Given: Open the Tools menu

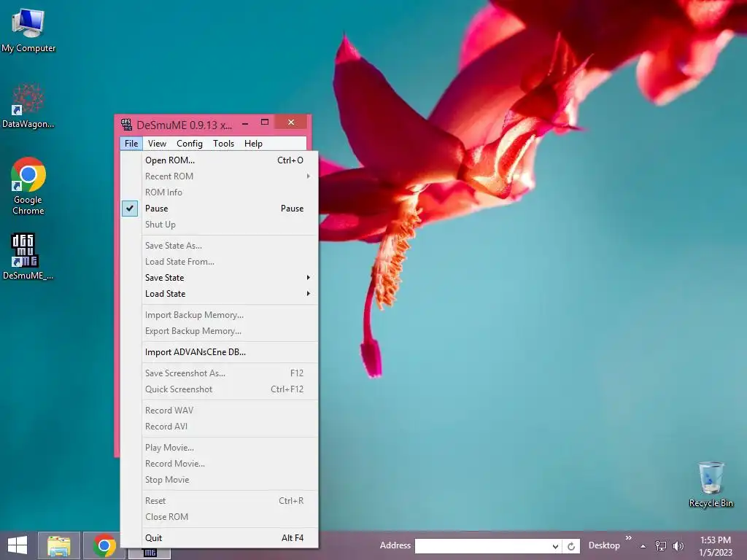Looking at the screenshot, I should (223, 144).
